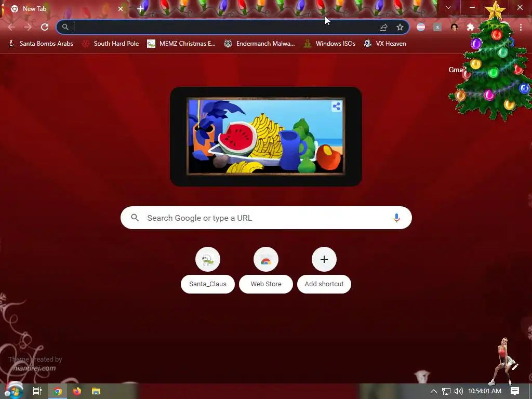
Task: Click the gray 'S' extension icon
Action: [437, 27]
